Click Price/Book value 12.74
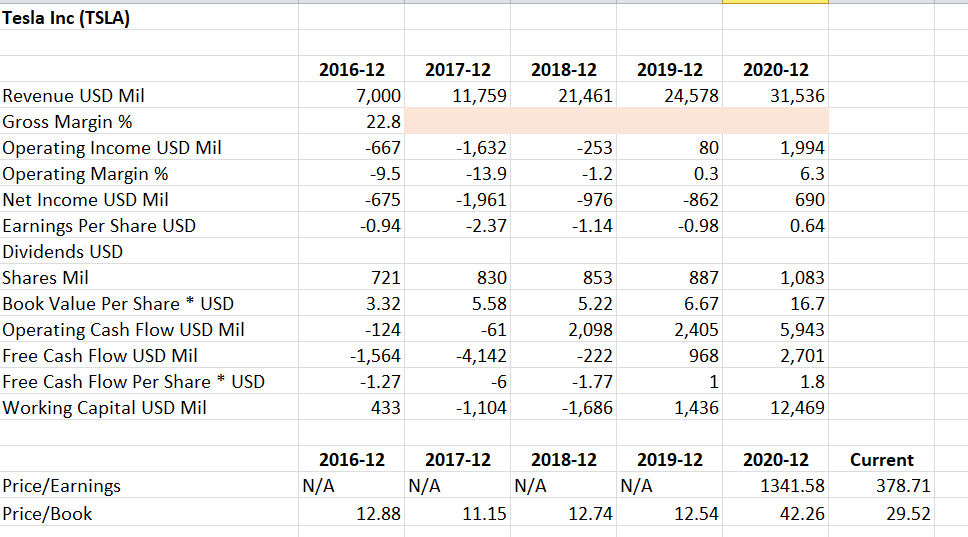 591,514
